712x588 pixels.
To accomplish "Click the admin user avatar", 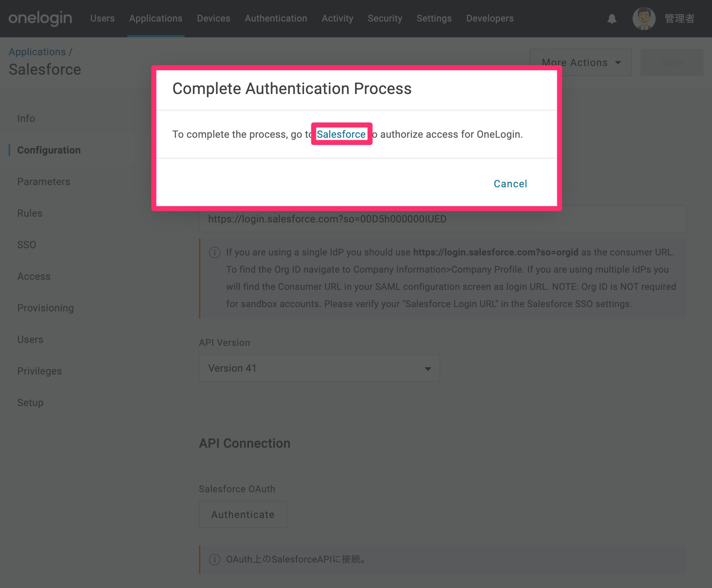I will pyautogui.click(x=644, y=19).
